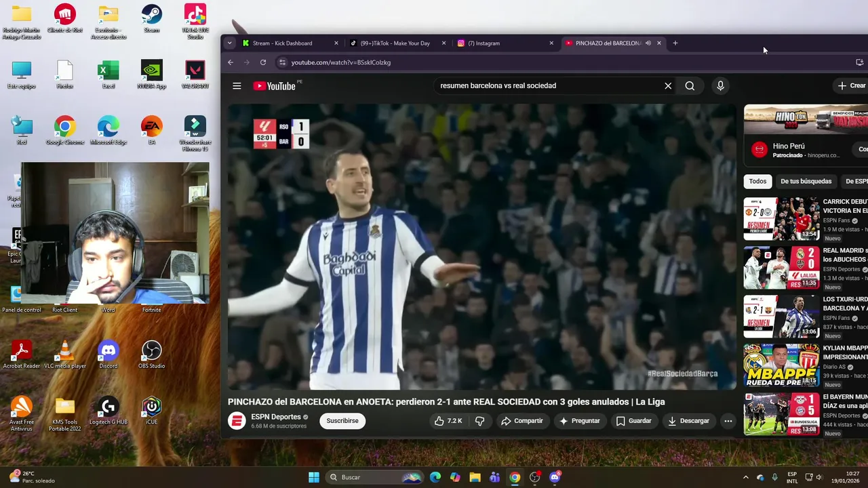868x488 pixels.
Task: Open the Discord desktop shortcut
Action: [x=108, y=355]
